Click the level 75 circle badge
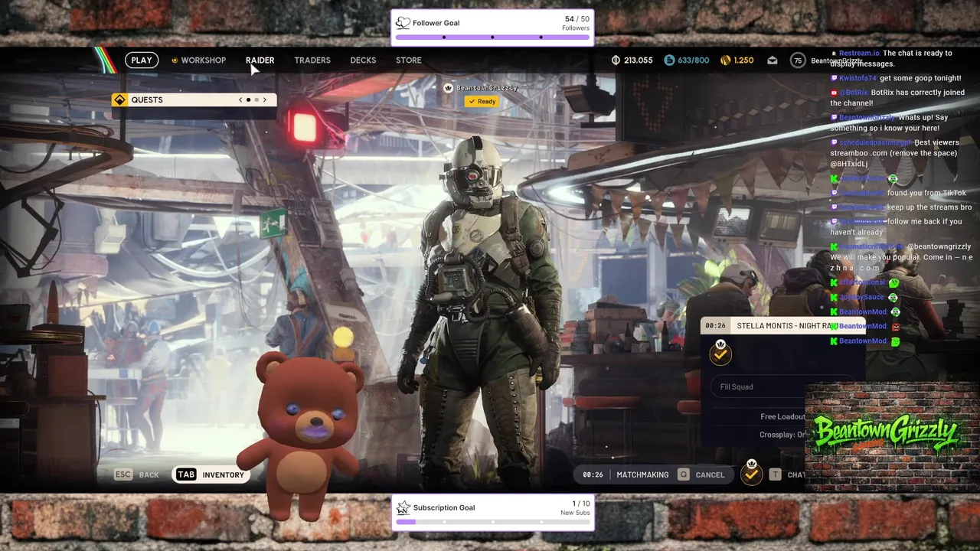The width and height of the screenshot is (980, 551). click(798, 60)
